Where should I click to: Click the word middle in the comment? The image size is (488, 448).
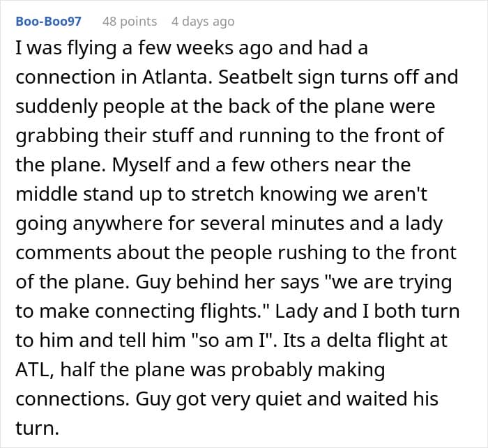coord(47,194)
